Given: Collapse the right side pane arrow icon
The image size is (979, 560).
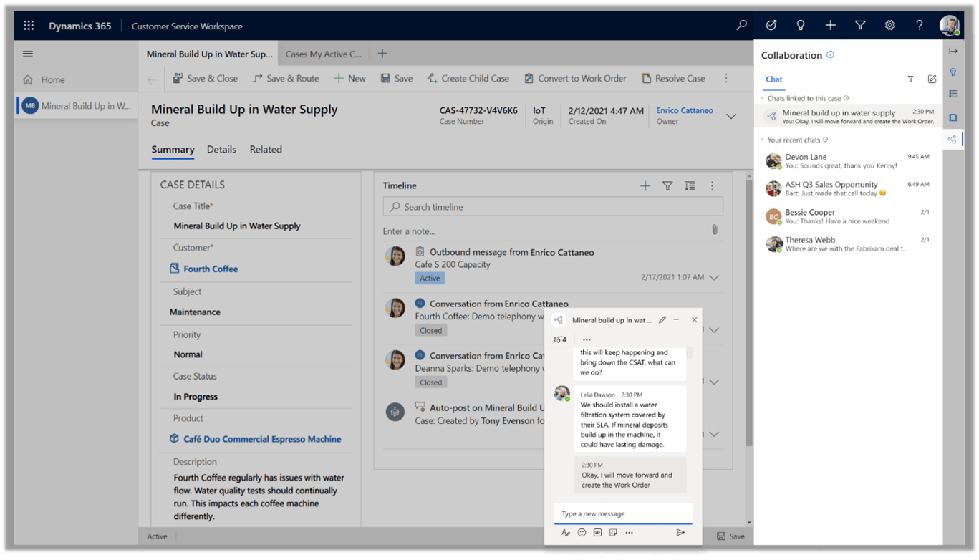Looking at the screenshot, I should click(x=953, y=52).
